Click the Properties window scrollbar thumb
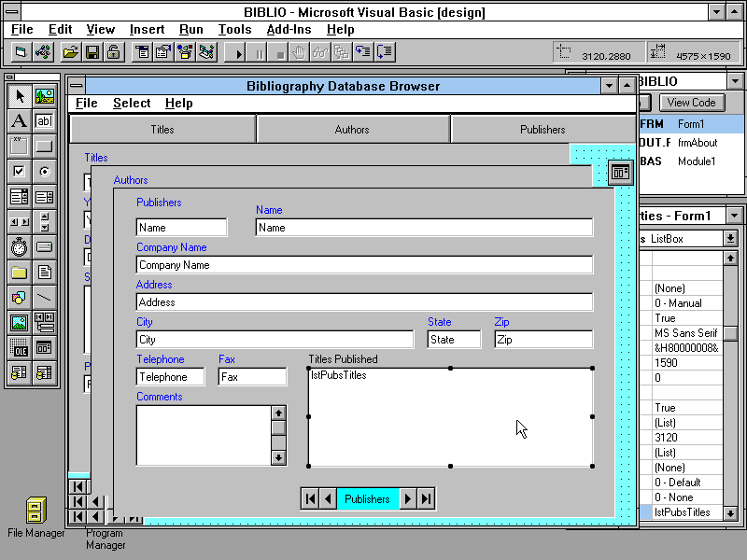 click(x=730, y=332)
